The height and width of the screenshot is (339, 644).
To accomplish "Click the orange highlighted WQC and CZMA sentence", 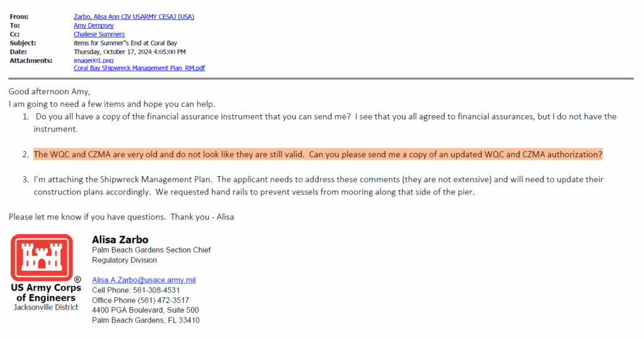I will pos(318,155).
